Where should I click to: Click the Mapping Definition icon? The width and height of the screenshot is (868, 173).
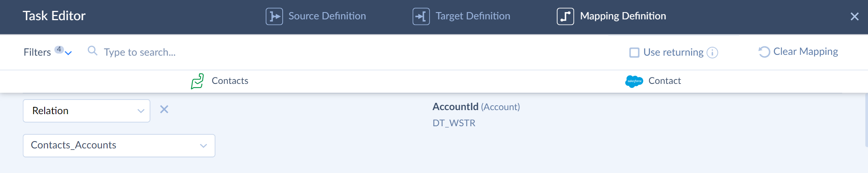click(565, 17)
